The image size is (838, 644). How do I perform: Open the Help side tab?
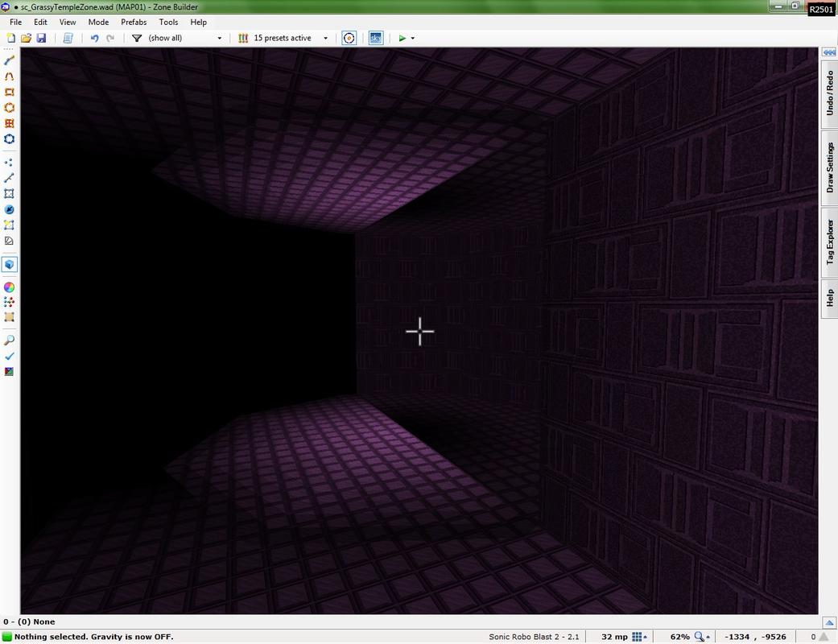tap(829, 298)
